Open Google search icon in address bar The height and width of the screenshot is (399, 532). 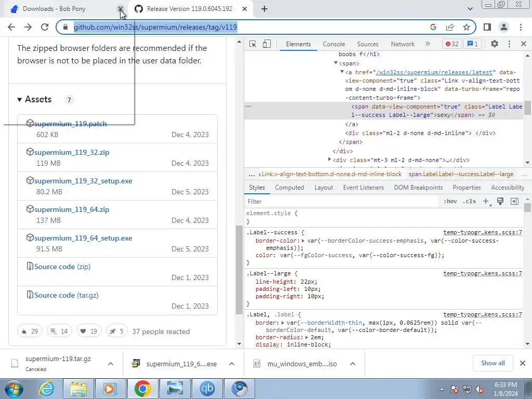(433, 27)
